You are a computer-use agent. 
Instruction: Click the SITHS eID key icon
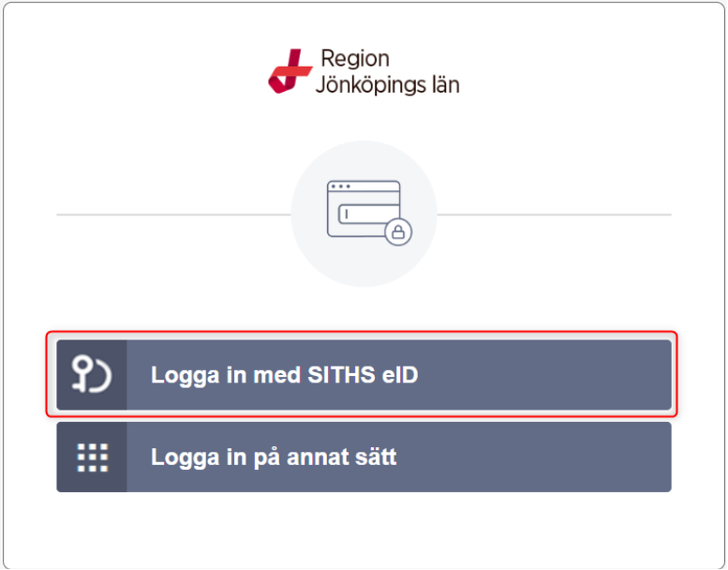click(x=92, y=376)
